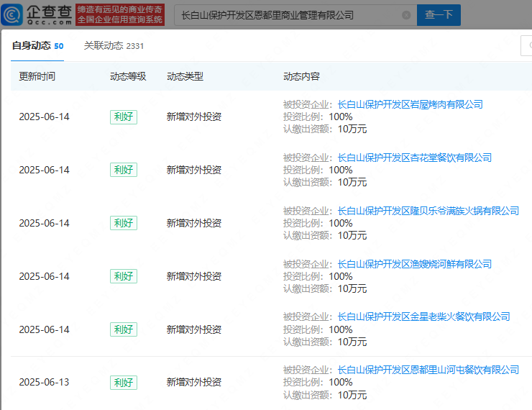Click the 利好 tag in the 岩屋烤肉 row
Screen dimensions: 532x410
(x=124, y=117)
